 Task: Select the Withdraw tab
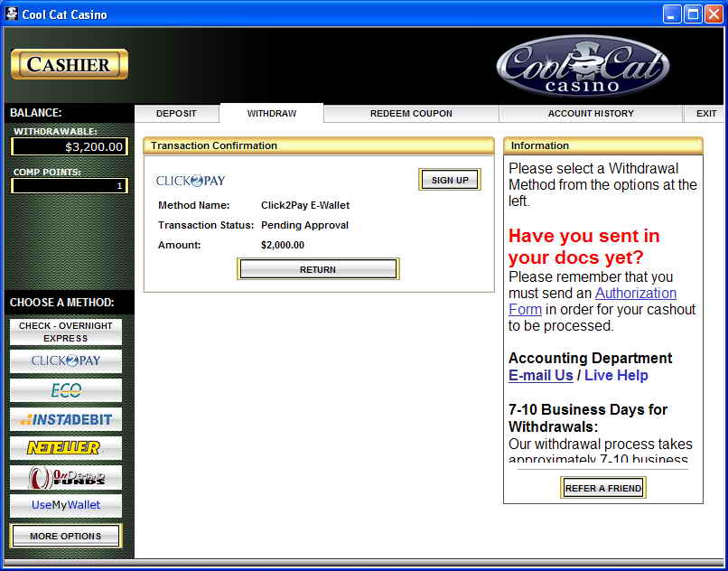point(272,113)
